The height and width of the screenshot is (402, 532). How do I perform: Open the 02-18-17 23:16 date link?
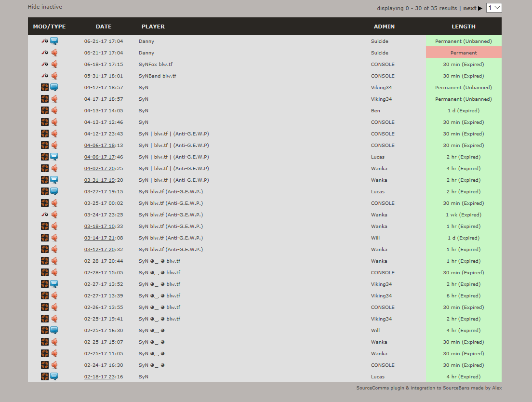click(x=104, y=376)
